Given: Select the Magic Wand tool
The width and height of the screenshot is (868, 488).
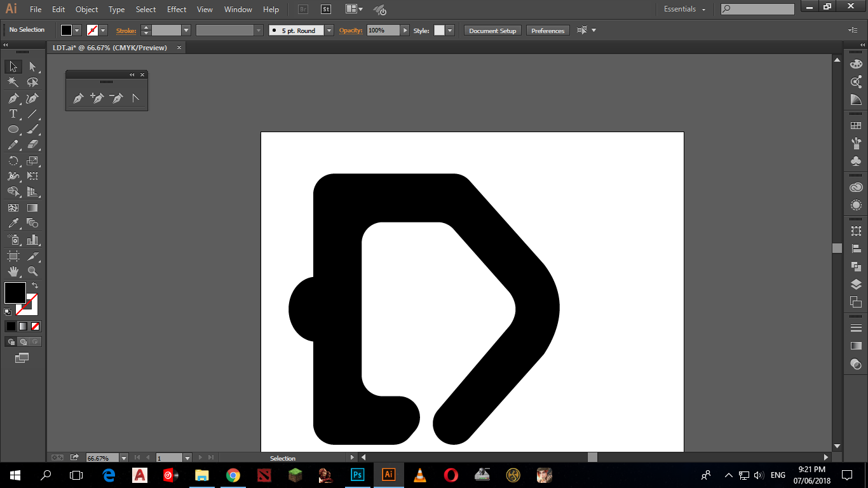Looking at the screenshot, I should [13, 83].
